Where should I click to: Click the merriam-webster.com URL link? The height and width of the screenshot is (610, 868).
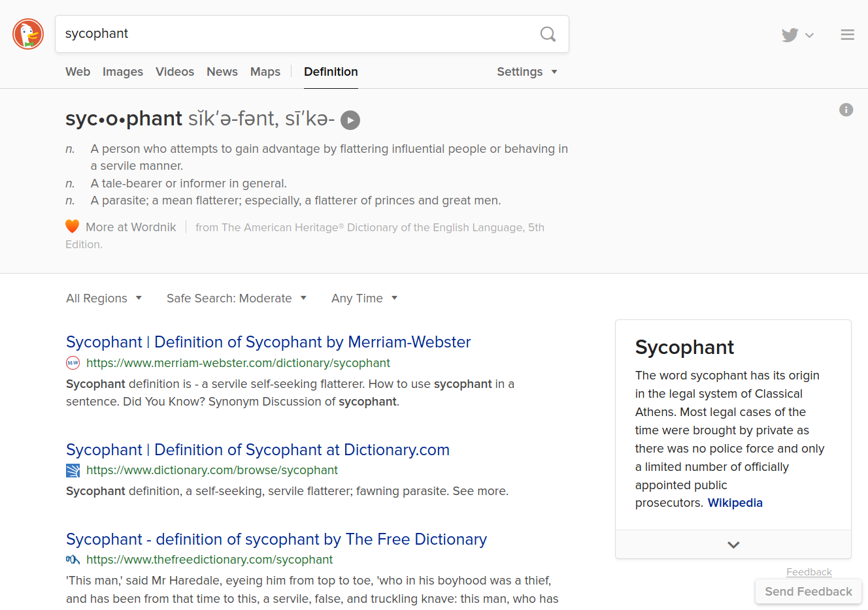click(238, 363)
